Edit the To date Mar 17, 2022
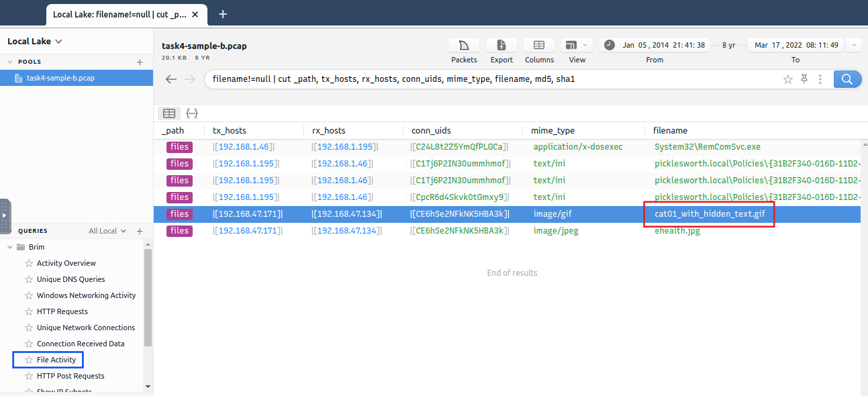The image size is (868, 396). (x=796, y=45)
